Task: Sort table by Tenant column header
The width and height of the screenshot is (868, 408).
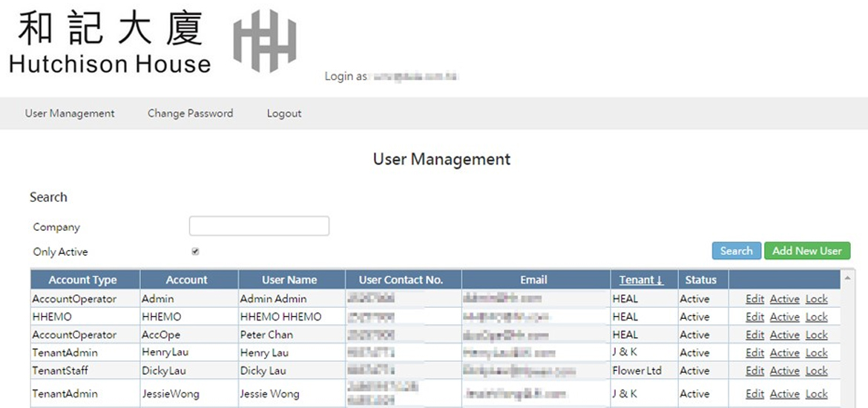Action: click(x=641, y=280)
